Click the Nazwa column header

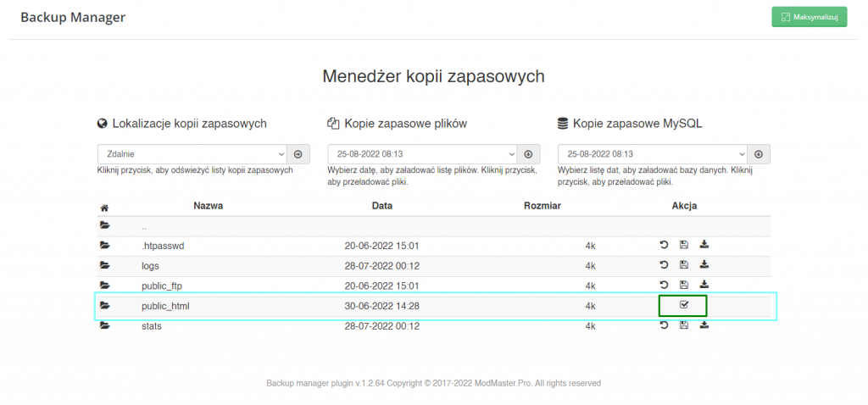click(x=209, y=206)
